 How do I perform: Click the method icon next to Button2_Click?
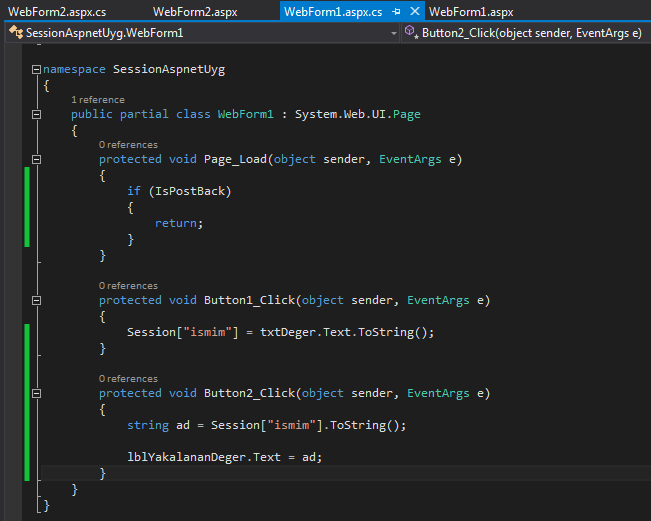(x=411, y=31)
